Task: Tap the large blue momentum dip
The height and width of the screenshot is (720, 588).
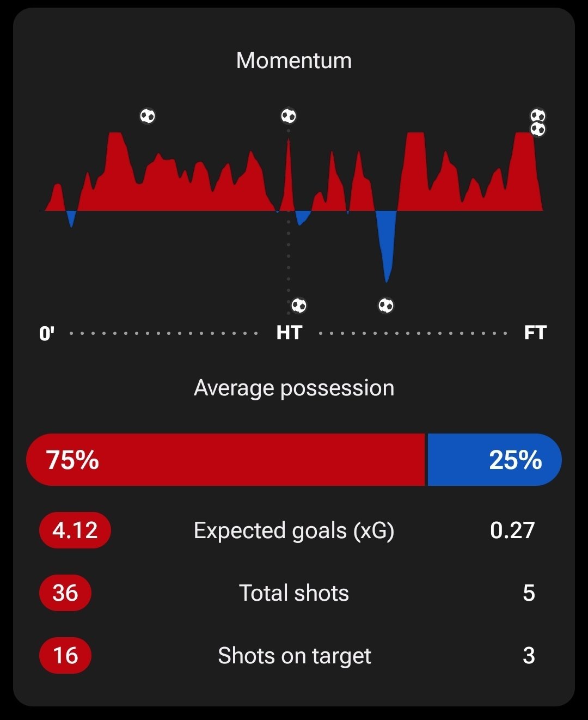Action: [387, 244]
